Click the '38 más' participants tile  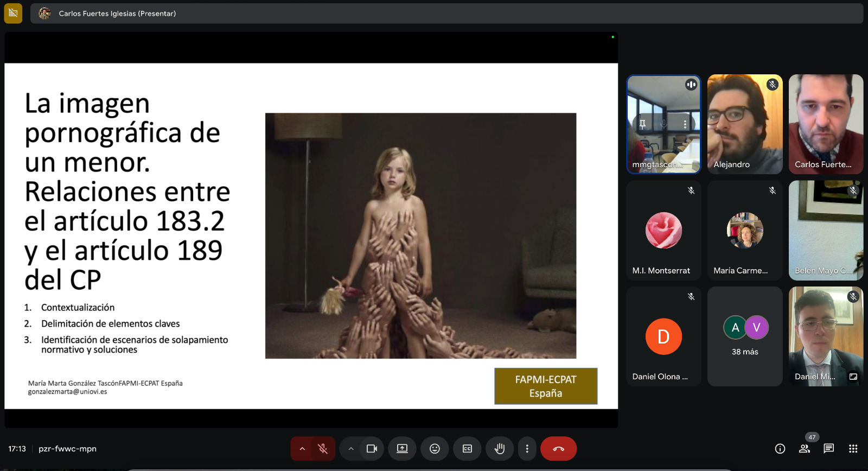[745, 336]
